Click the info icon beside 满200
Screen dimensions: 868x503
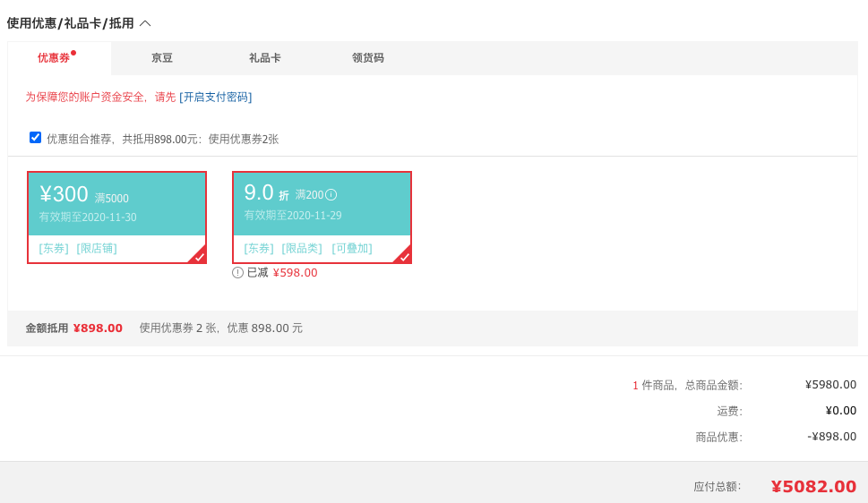click(x=331, y=195)
